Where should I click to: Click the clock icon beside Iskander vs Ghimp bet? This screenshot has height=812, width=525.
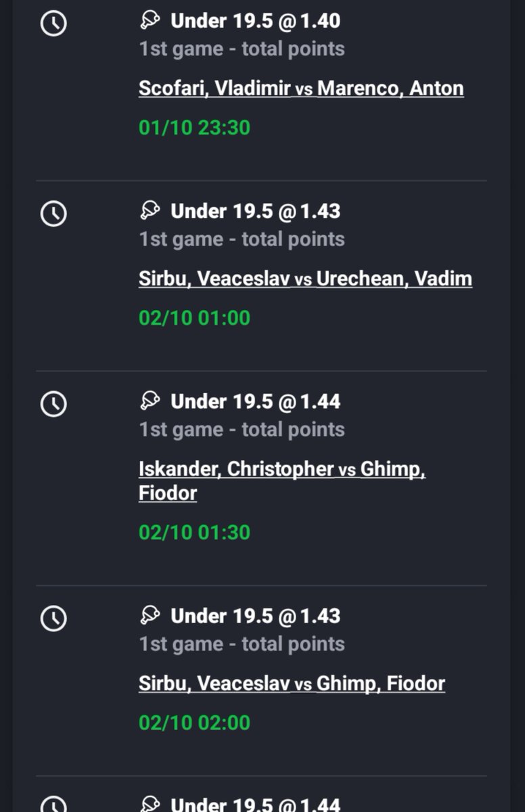[x=53, y=404]
